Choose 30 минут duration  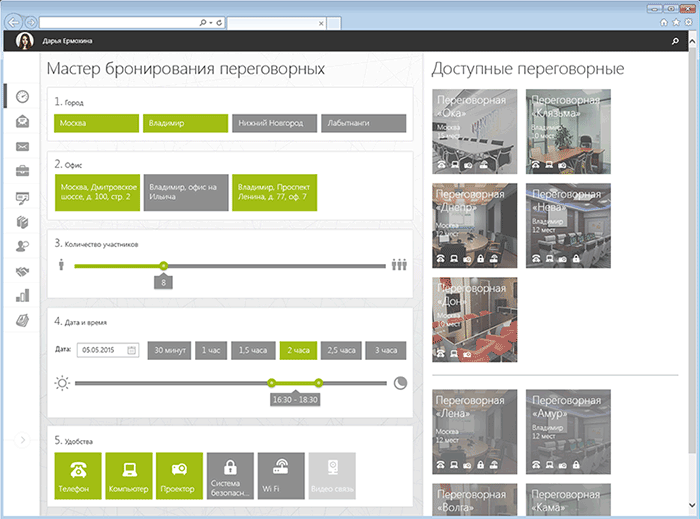(x=169, y=350)
